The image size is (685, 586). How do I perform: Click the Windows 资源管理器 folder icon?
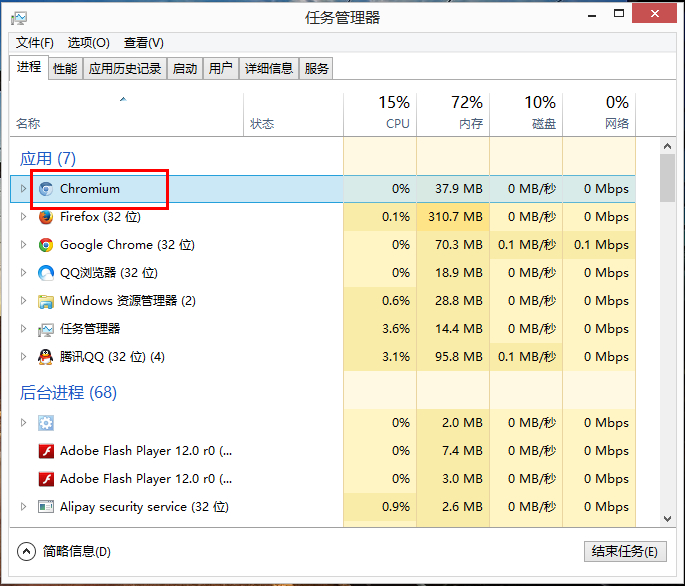[46, 301]
